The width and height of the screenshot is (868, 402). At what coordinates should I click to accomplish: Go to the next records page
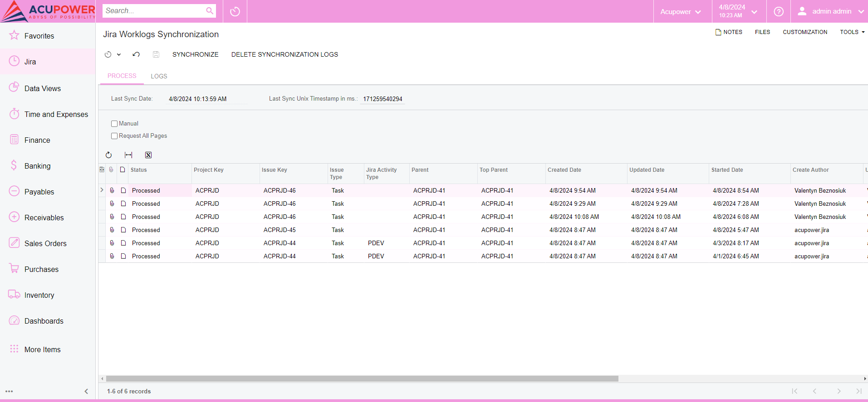pyautogui.click(x=839, y=391)
